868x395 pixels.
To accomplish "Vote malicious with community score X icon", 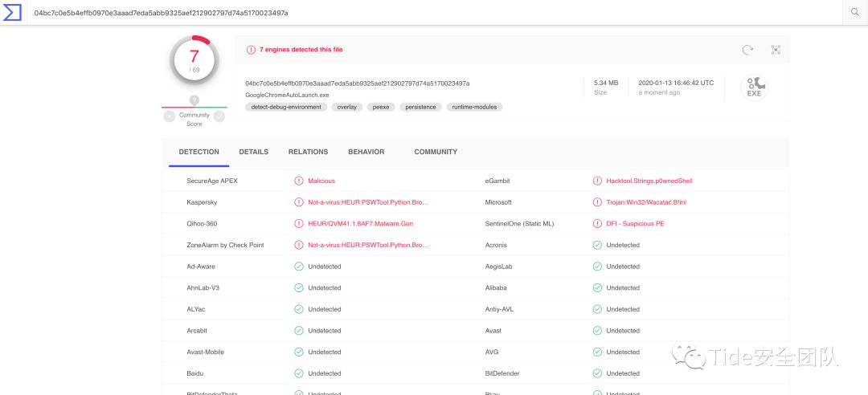I will click(x=169, y=116).
